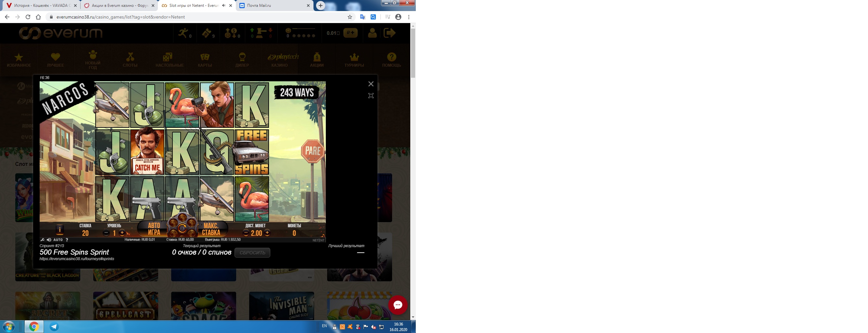Open Telegram from the taskbar
This screenshot has height=333, width=868.
coord(54,326)
